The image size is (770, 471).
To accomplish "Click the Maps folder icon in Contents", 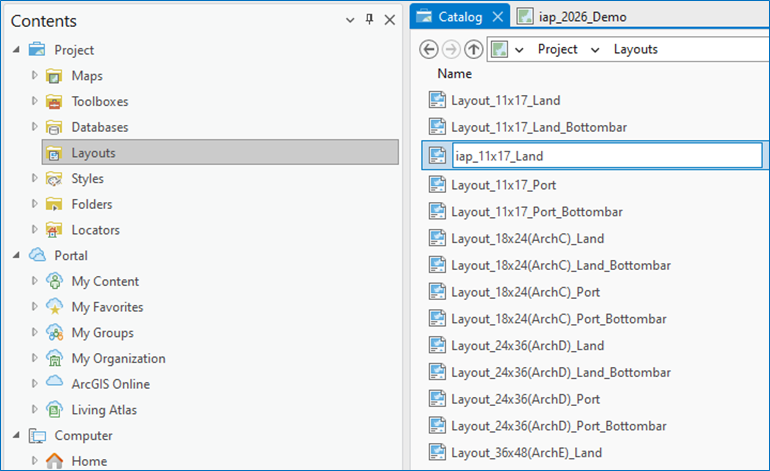I will (54, 76).
